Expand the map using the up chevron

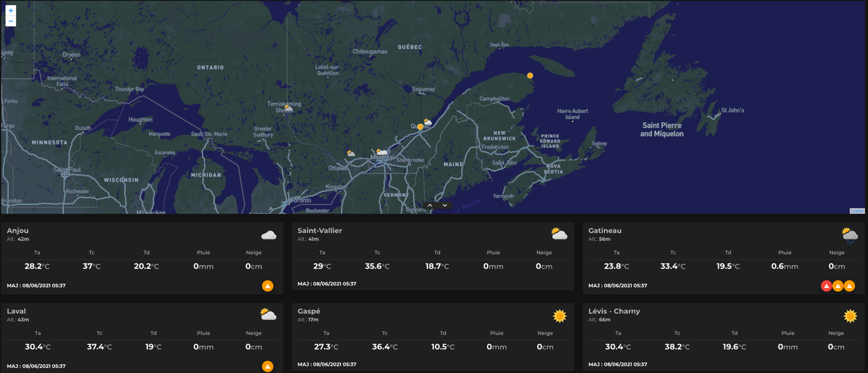[429, 205]
